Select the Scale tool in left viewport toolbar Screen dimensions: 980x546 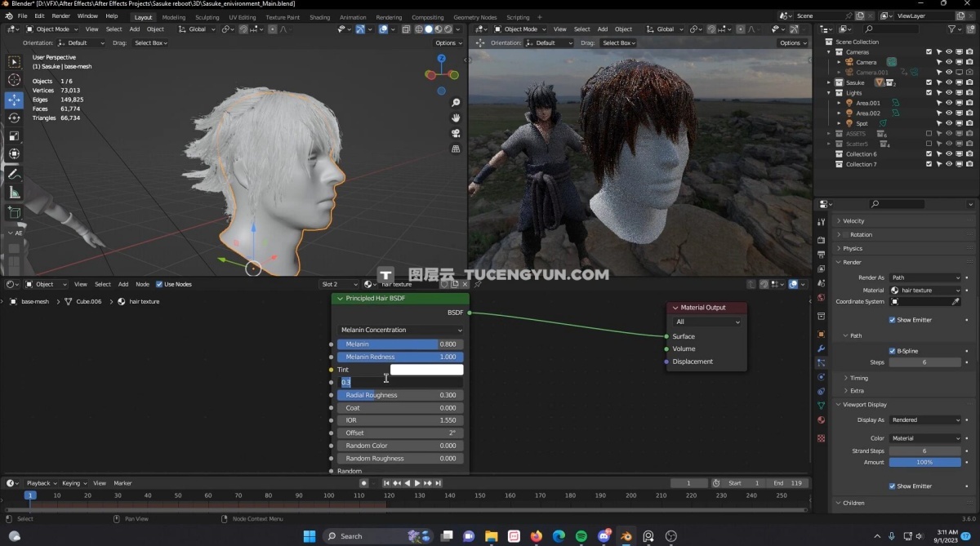point(15,135)
